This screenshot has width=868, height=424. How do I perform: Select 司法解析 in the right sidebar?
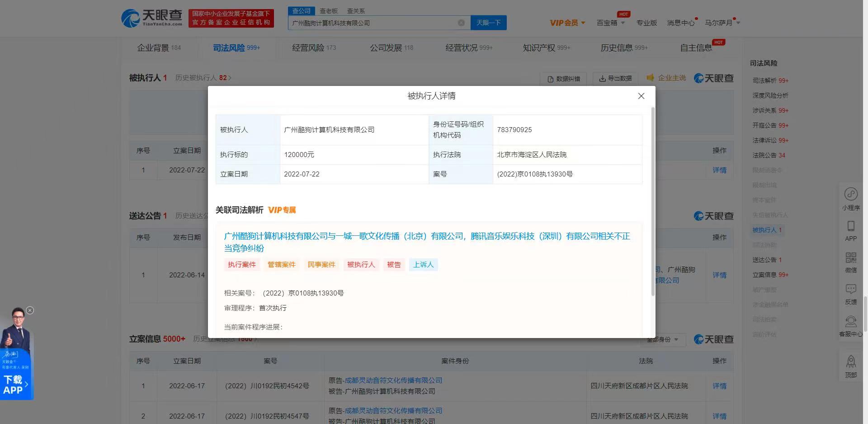point(770,81)
